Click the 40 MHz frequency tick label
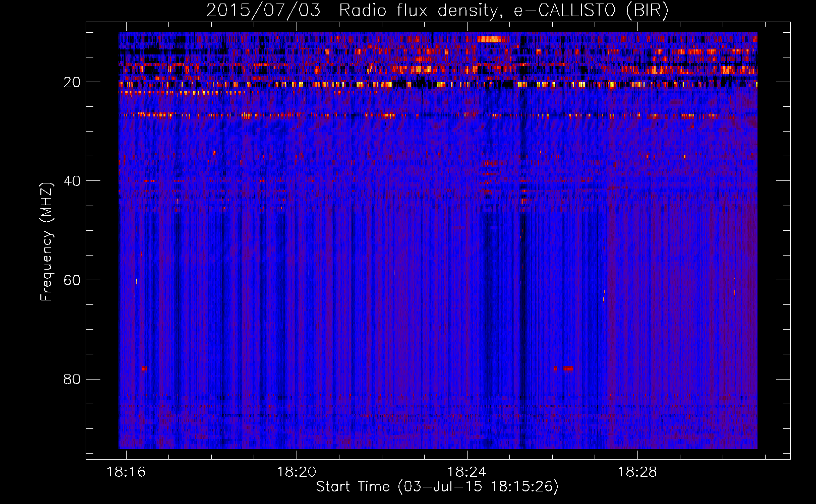The width and height of the screenshot is (816, 504). (73, 181)
